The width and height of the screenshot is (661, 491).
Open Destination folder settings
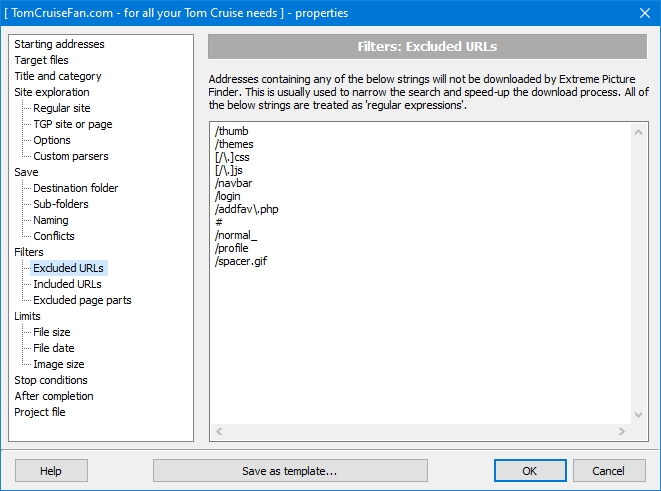pos(75,188)
